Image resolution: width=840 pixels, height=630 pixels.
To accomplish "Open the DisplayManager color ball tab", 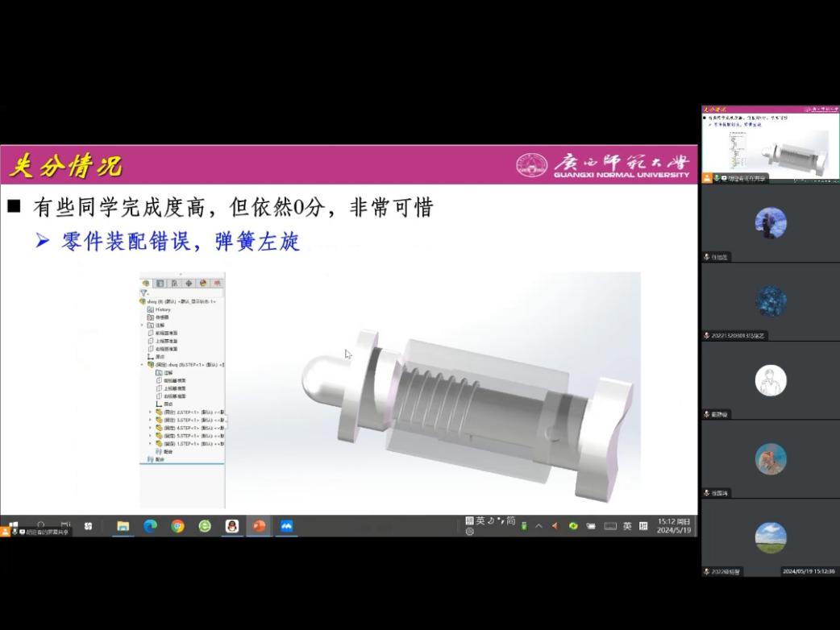I will tap(203, 284).
